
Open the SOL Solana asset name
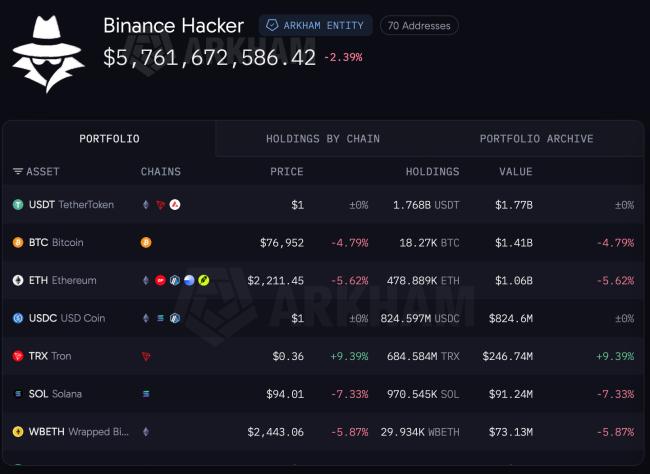pyautogui.click(x=55, y=394)
